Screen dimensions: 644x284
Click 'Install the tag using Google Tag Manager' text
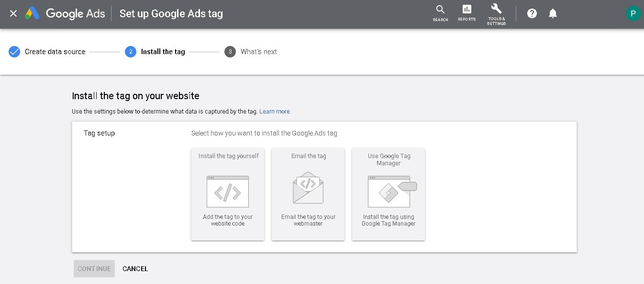(389, 220)
